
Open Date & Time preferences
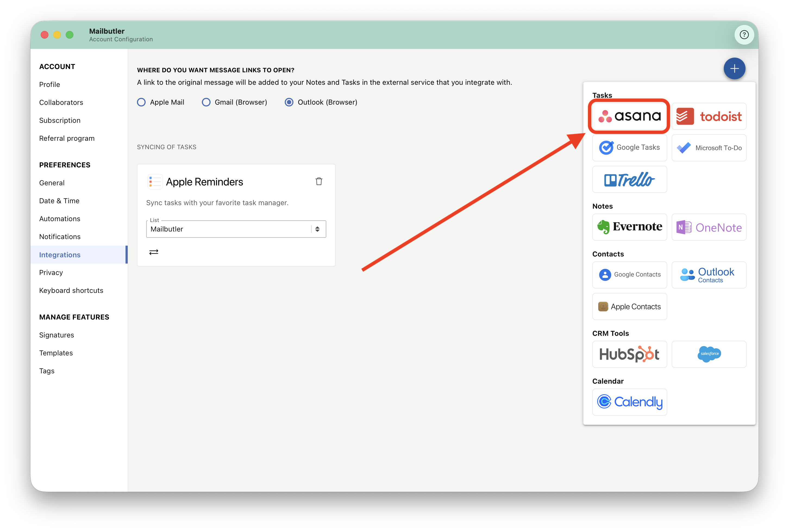click(x=59, y=201)
